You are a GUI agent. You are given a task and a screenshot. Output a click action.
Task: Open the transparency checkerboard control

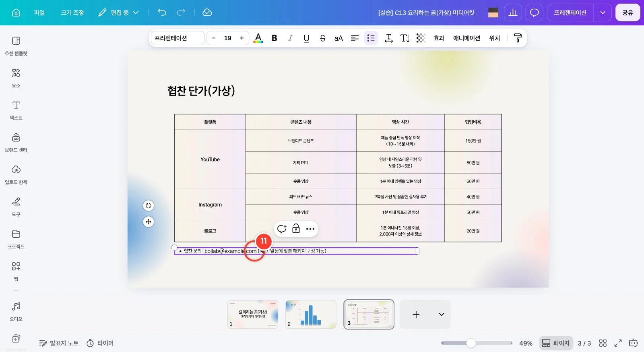pos(421,38)
